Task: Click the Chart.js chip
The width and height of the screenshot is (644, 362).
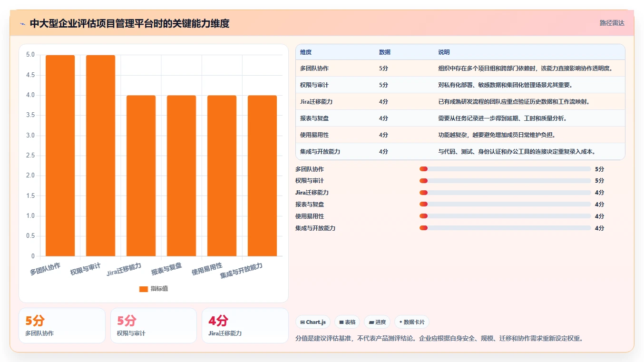Action: [x=313, y=322]
